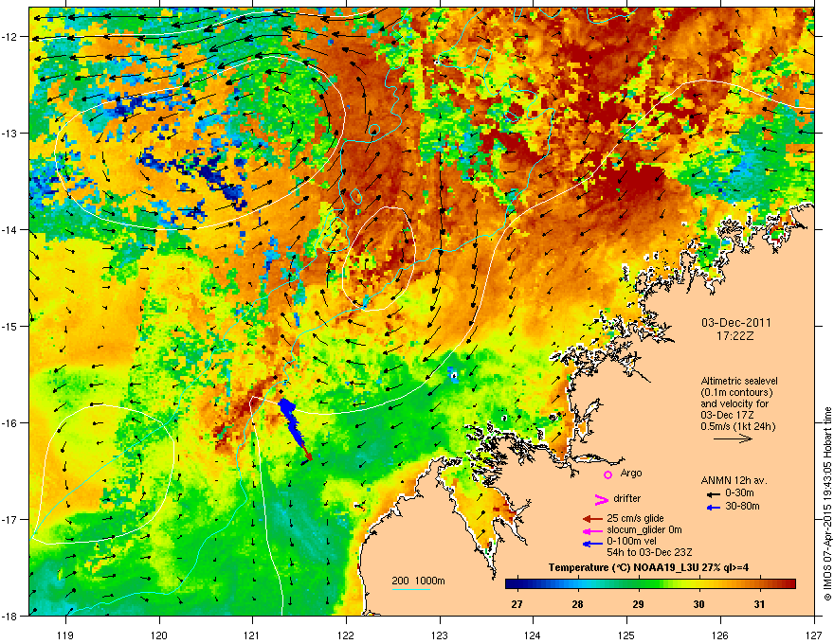Image resolution: width=834 pixels, height=644 pixels.
Task: Click the 119 longitude axis label
Action: (x=65, y=635)
